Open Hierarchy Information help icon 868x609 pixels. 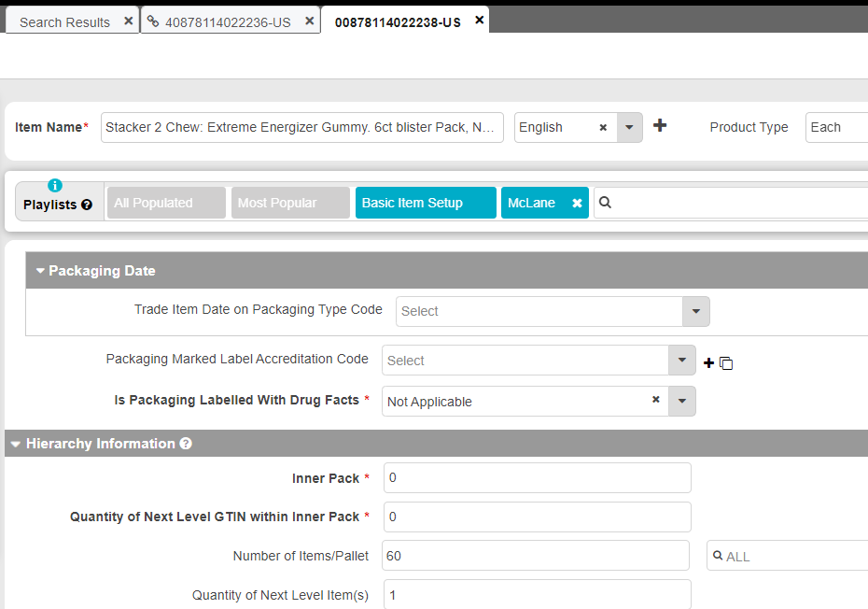click(186, 444)
